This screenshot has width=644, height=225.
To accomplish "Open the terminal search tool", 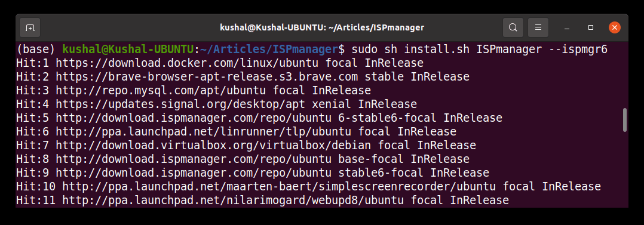I will click(x=513, y=27).
